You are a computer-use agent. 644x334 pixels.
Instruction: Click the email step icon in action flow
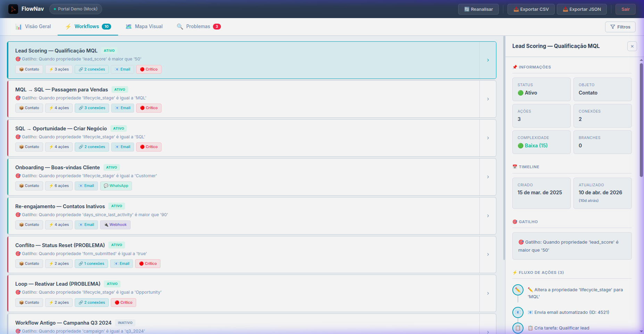518,312
